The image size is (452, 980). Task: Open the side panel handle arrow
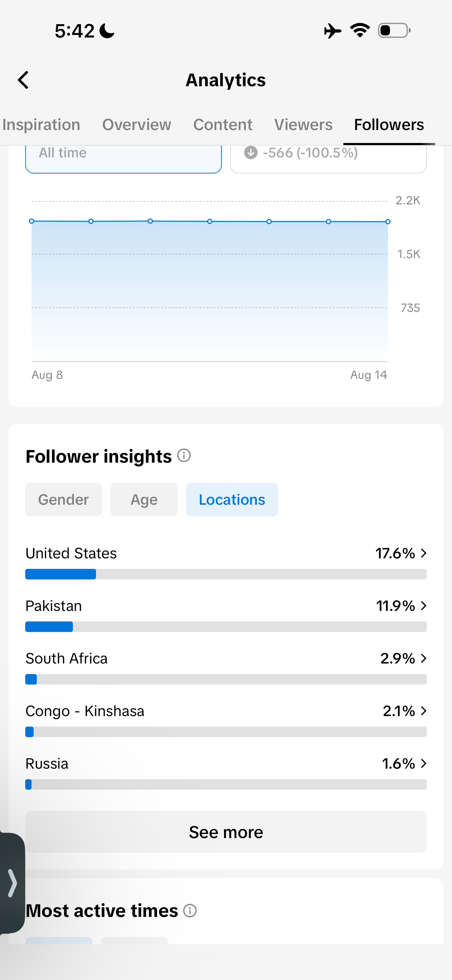[x=12, y=883]
